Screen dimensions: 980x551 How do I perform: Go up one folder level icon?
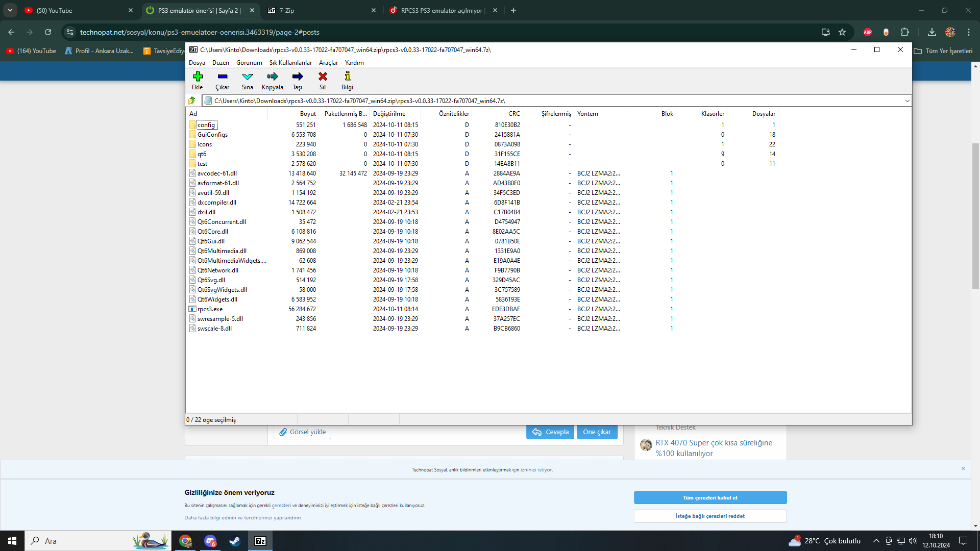[192, 101]
